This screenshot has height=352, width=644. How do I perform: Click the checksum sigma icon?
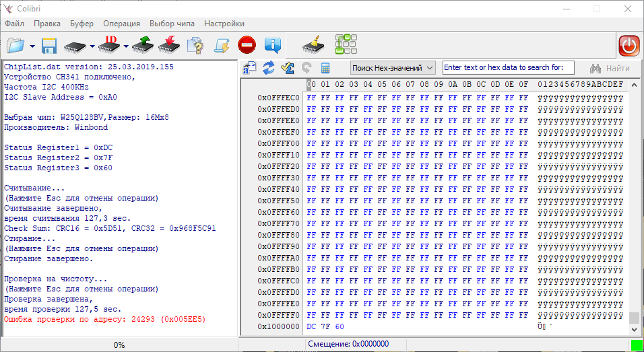tap(288, 68)
